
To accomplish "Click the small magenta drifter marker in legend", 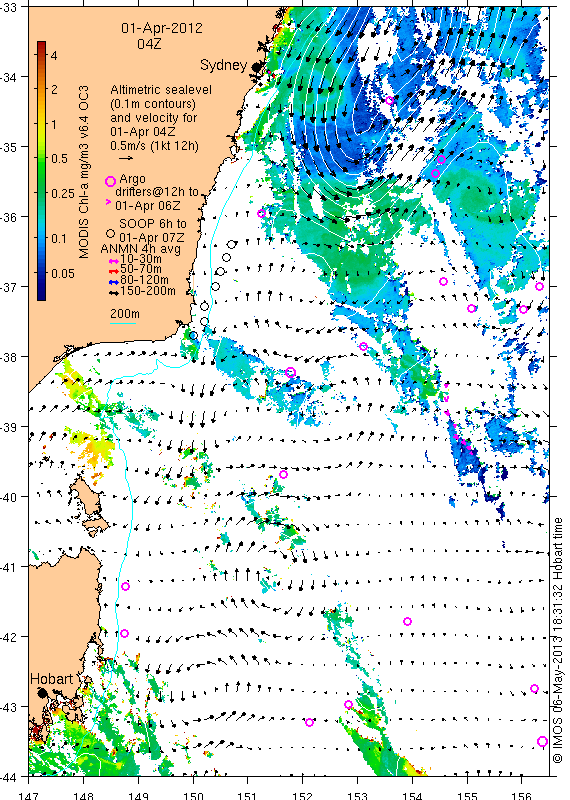I will (x=108, y=203).
